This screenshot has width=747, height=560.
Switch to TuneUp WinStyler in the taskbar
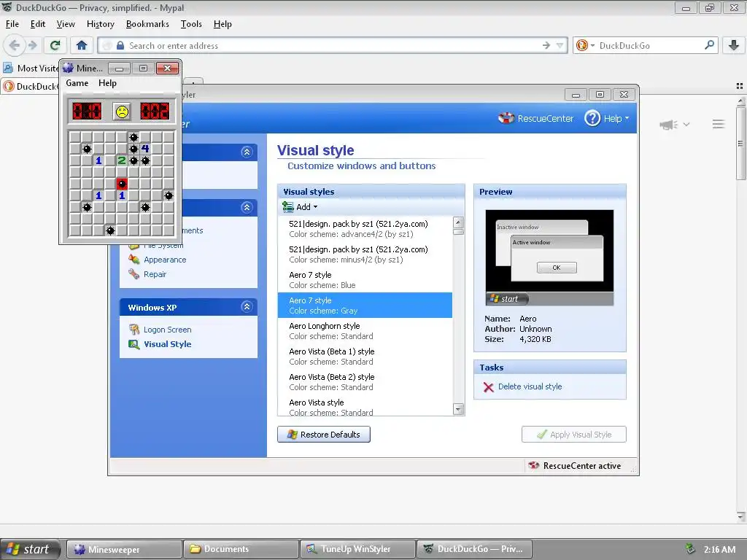(x=358, y=549)
